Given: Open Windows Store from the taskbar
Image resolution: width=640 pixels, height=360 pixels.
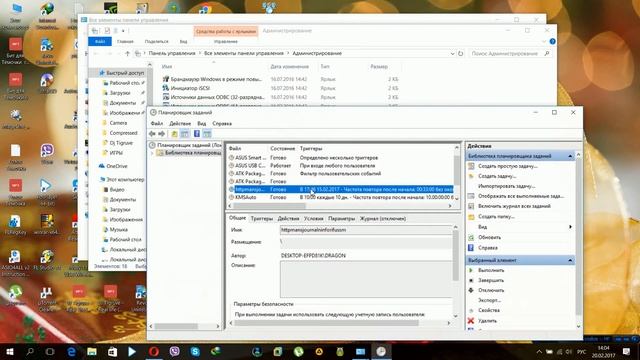Looking at the screenshot, I should click(x=112, y=351).
